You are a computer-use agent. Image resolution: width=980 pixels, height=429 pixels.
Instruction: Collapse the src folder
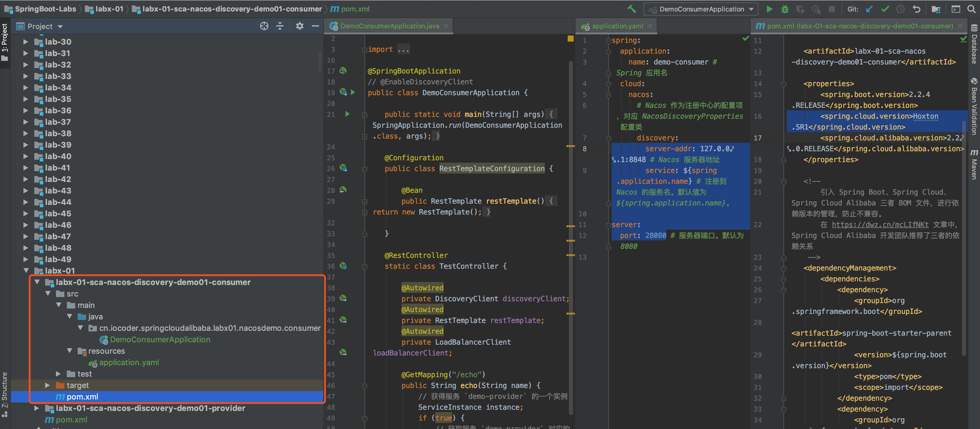click(48, 293)
